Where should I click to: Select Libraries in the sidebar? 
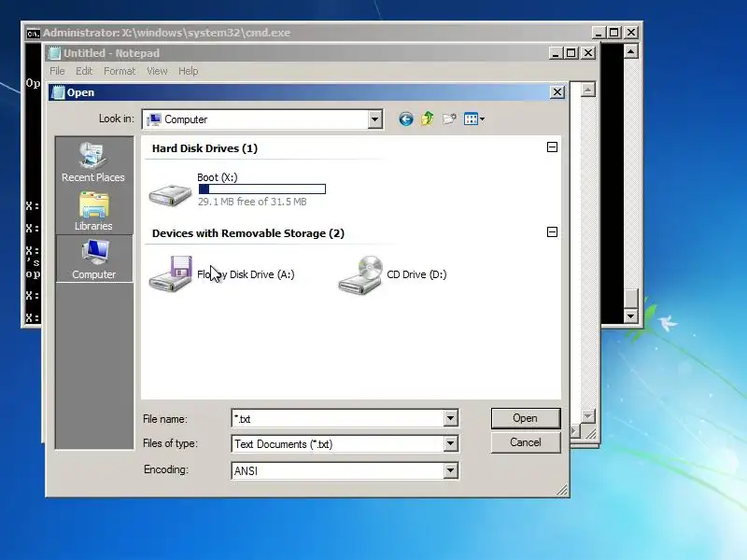tap(93, 212)
